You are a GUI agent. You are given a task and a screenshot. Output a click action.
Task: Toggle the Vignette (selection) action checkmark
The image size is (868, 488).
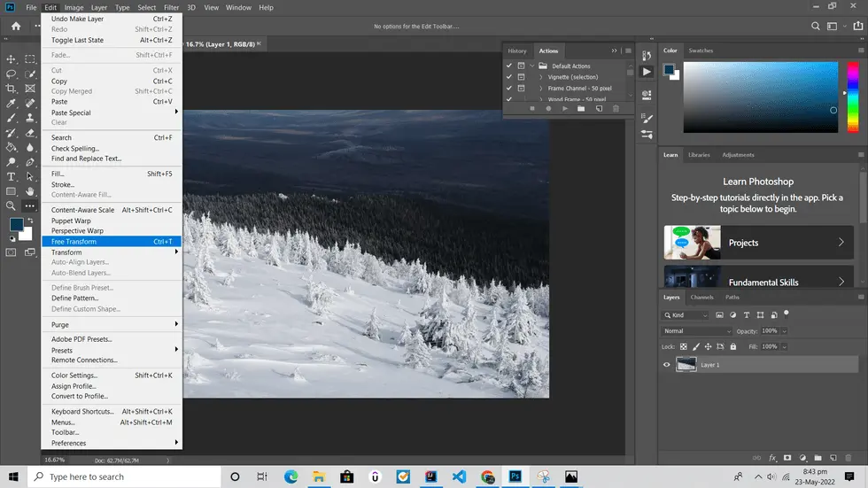(x=508, y=77)
